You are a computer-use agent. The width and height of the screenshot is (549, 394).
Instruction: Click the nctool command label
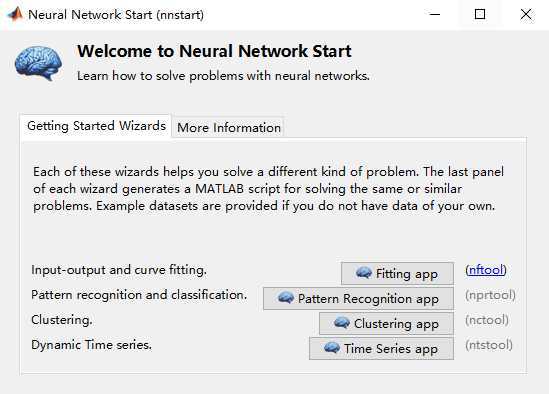(x=487, y=320)
